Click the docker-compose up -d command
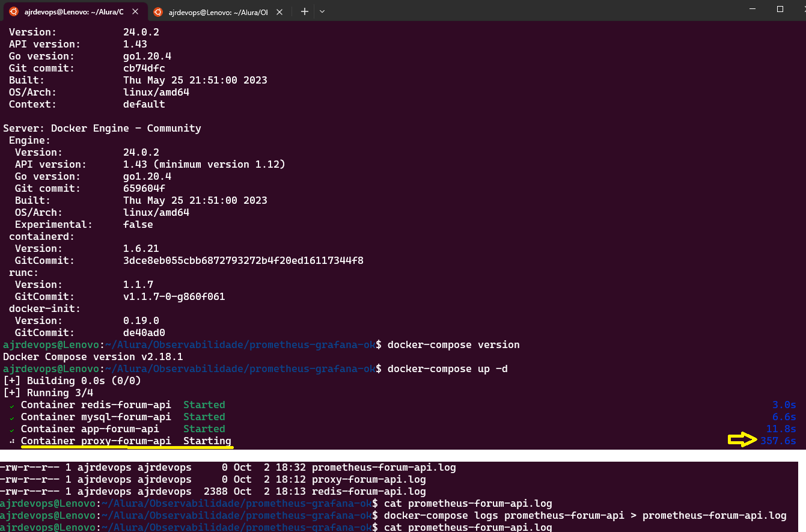The height and width of the screenshot is (532, 806). [448, 368]
